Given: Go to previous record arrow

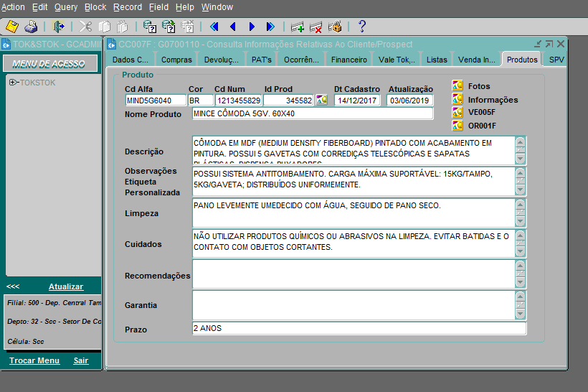Looking at the screenshot, I should tap(233, 27).
